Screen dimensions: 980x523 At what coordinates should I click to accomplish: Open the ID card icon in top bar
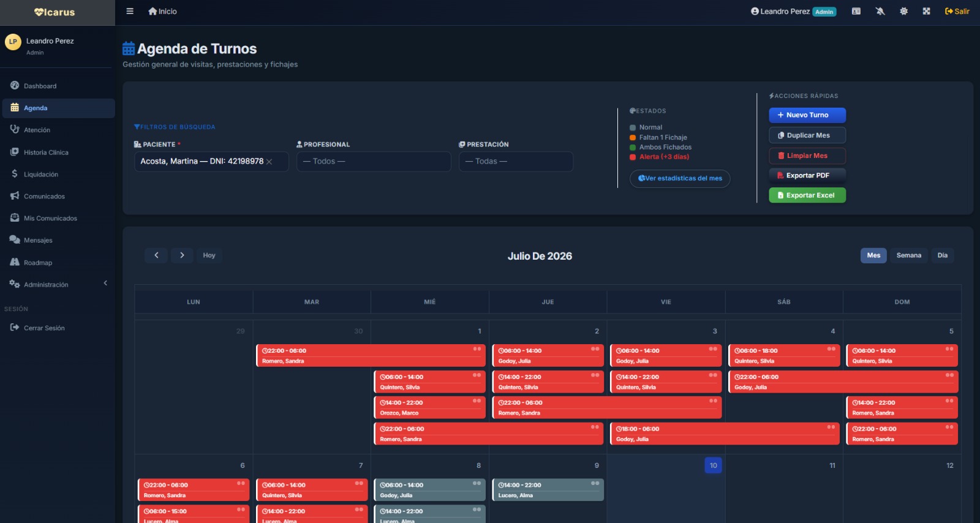pyautogui.click(x=856, y=11)
